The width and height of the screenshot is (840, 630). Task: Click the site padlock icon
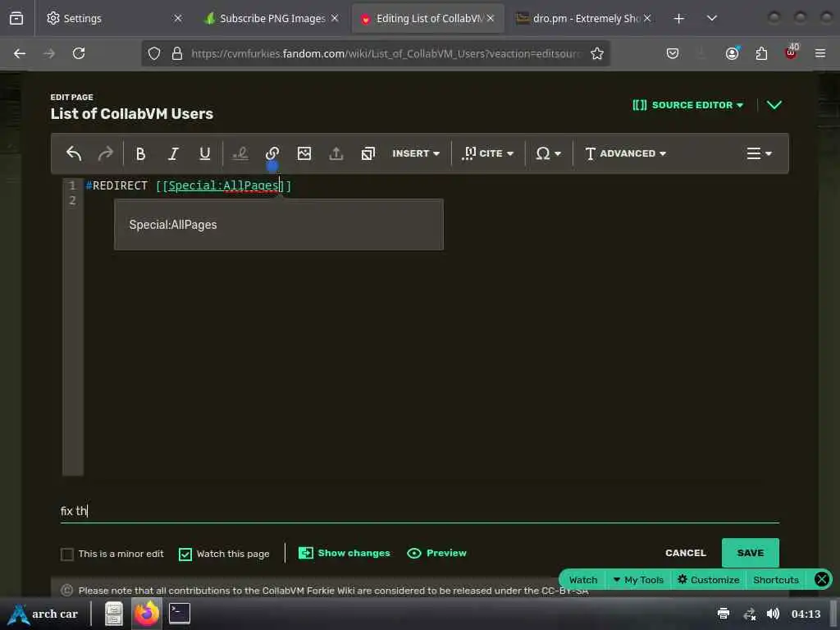(177, 53)
